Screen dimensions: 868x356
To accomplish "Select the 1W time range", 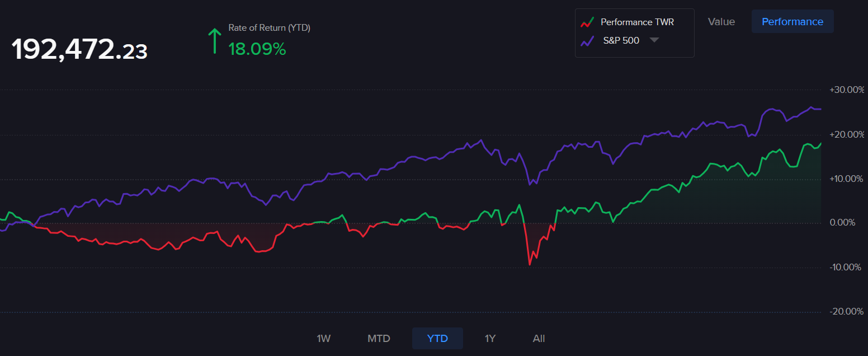I will tap(324, 339).
